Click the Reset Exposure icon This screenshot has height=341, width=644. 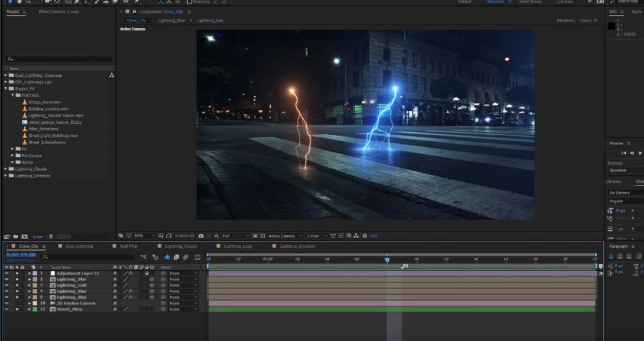[x=365, y=236]
